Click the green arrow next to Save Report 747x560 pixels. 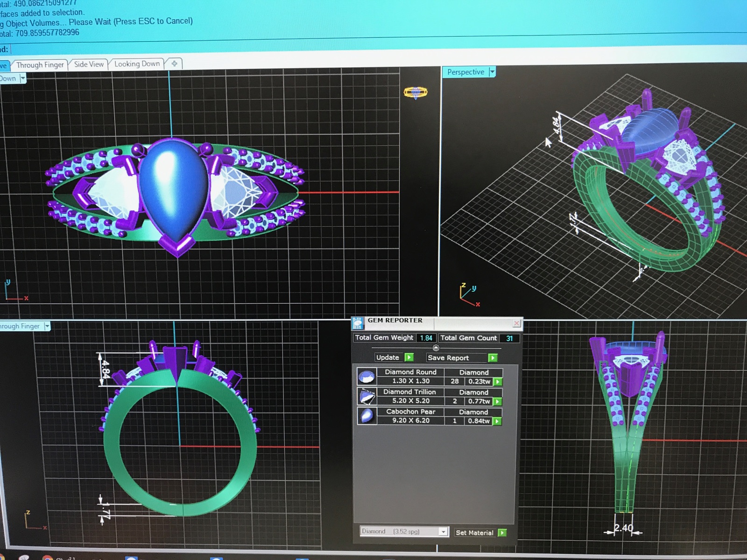[493, 358]
